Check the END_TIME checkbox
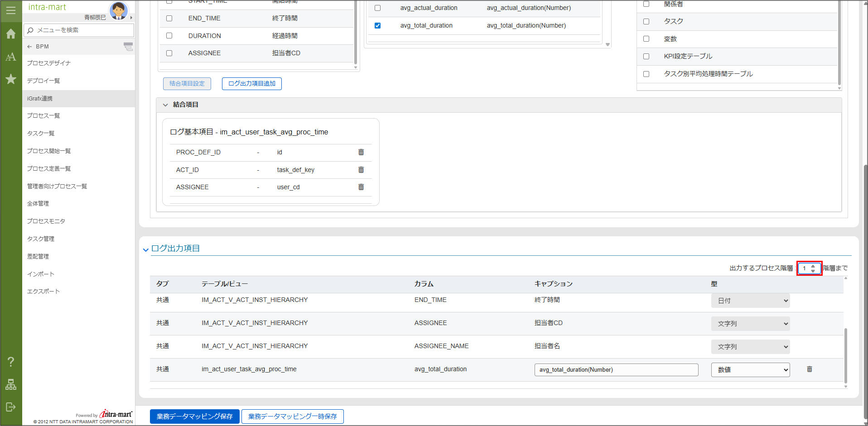 [x=169, y=19]
